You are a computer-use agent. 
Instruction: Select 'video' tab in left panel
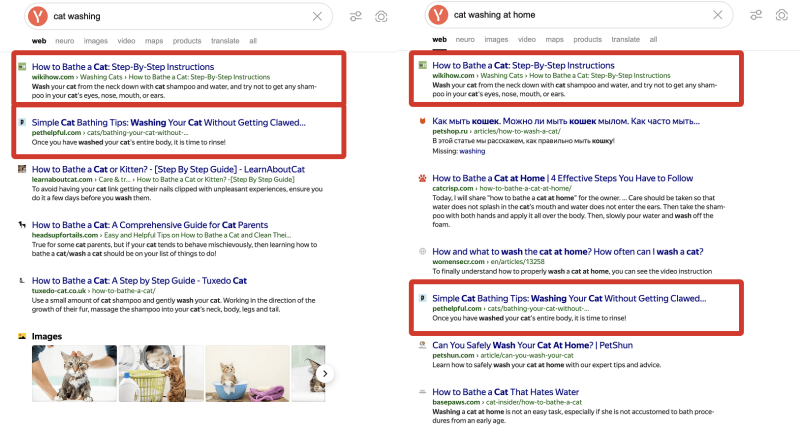pos(127,41)
